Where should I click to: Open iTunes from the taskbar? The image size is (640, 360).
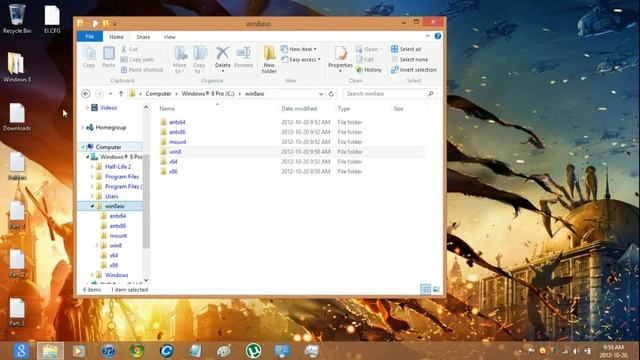108,351
